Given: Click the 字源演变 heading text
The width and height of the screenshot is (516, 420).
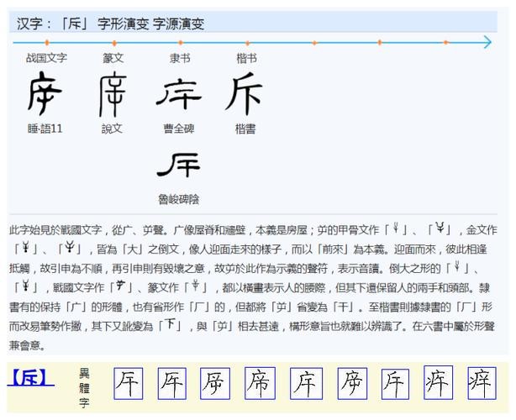Looking at the screenshot, I should (x=179, y=24).
